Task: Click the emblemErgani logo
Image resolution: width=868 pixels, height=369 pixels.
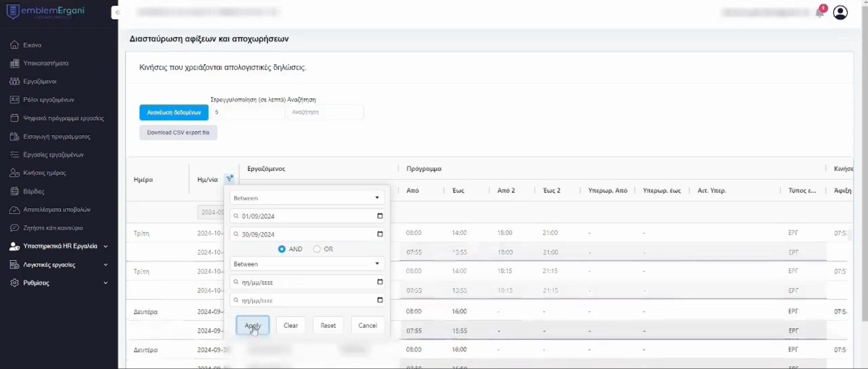Action: tap(45, 12)
